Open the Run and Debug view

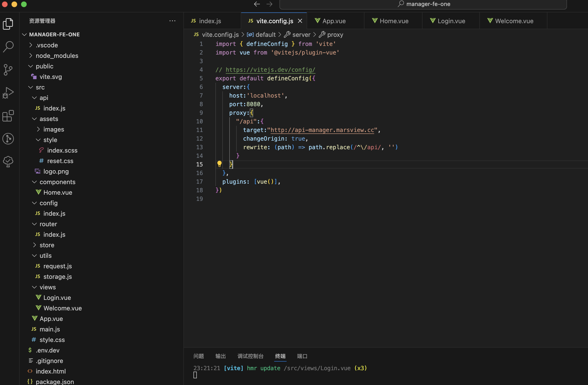8,93
